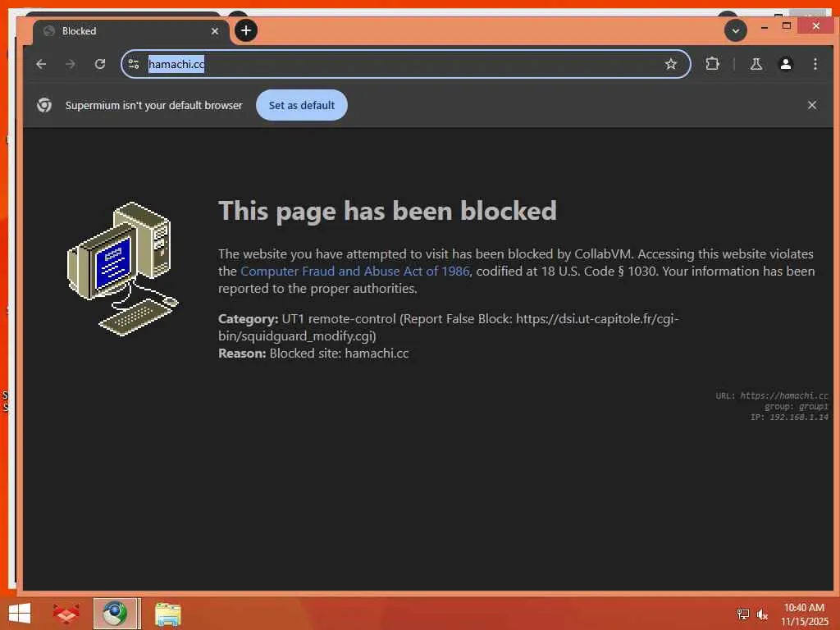840x630 pixels.
Task: Click the 'Blocked site: hamachi.cc' reason text
Action: point(339,353)
